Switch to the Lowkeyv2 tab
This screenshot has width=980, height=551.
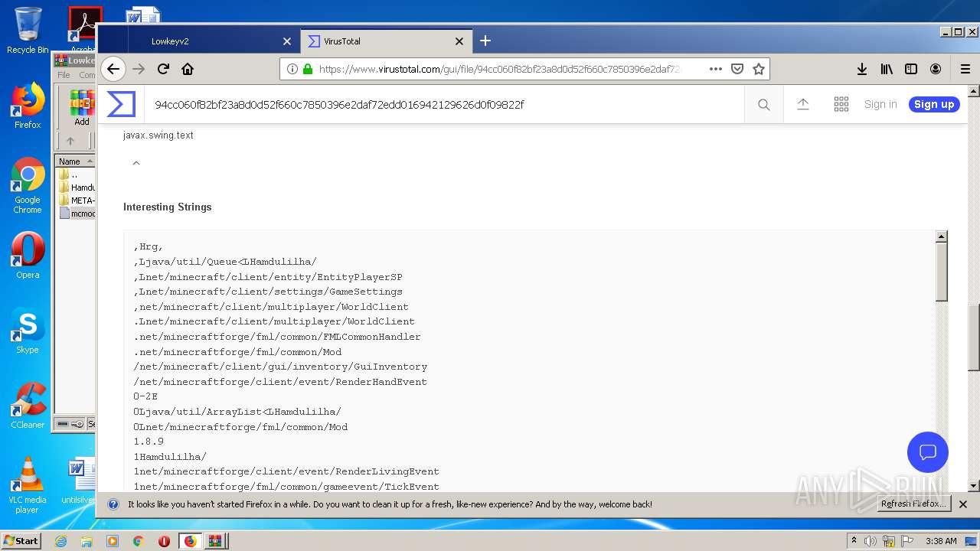pos(214,41)
